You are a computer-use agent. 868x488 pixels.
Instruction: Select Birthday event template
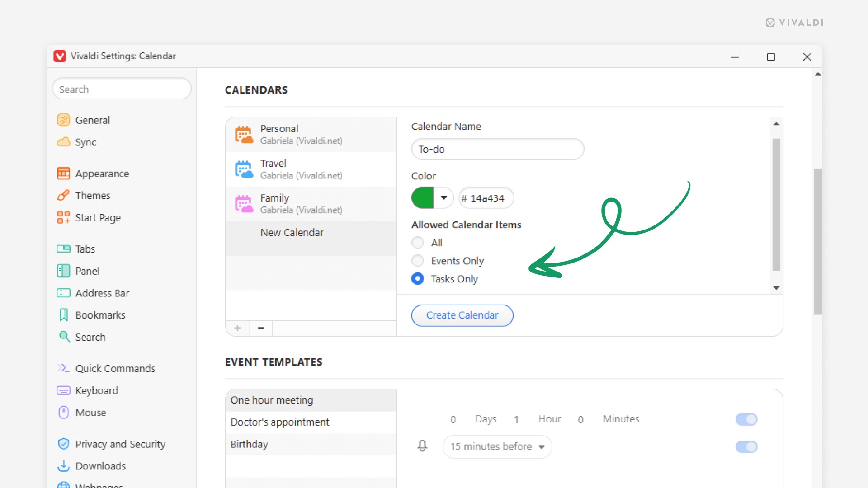tap(311, 444)
